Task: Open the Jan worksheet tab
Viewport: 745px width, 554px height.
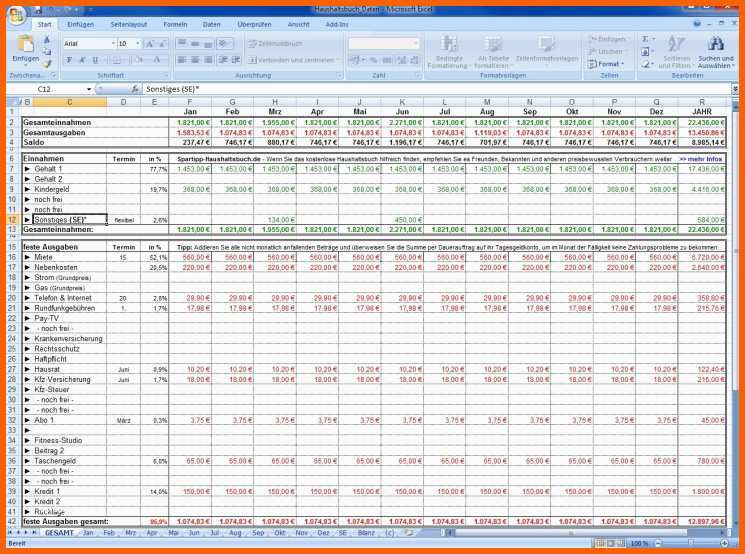Action: tap(88, 533)
